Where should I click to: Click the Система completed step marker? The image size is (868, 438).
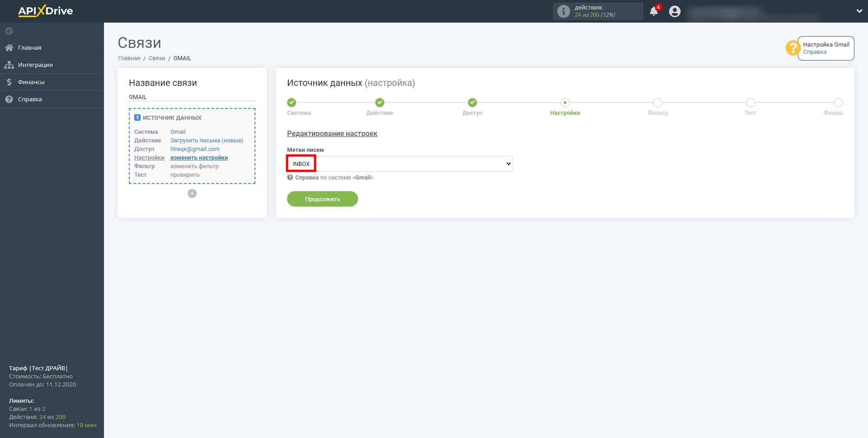292,103
